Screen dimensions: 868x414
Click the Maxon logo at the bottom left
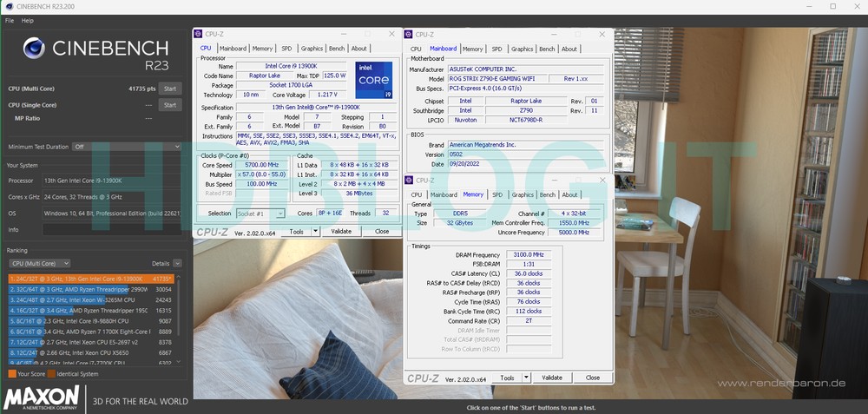[42, 398]
